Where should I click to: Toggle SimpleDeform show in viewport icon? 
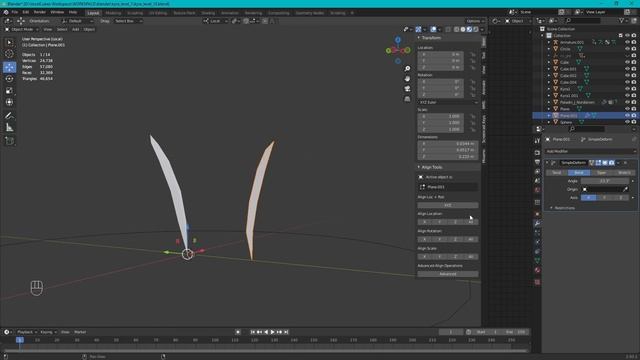[x=605, y=163]
